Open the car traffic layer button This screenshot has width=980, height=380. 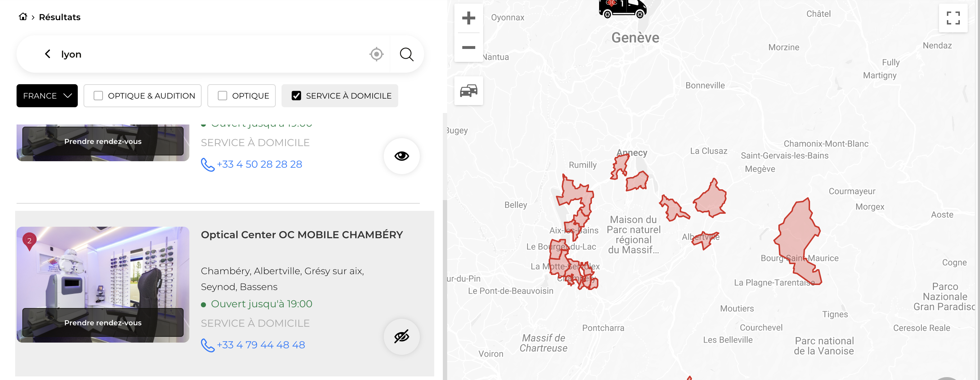468,91
